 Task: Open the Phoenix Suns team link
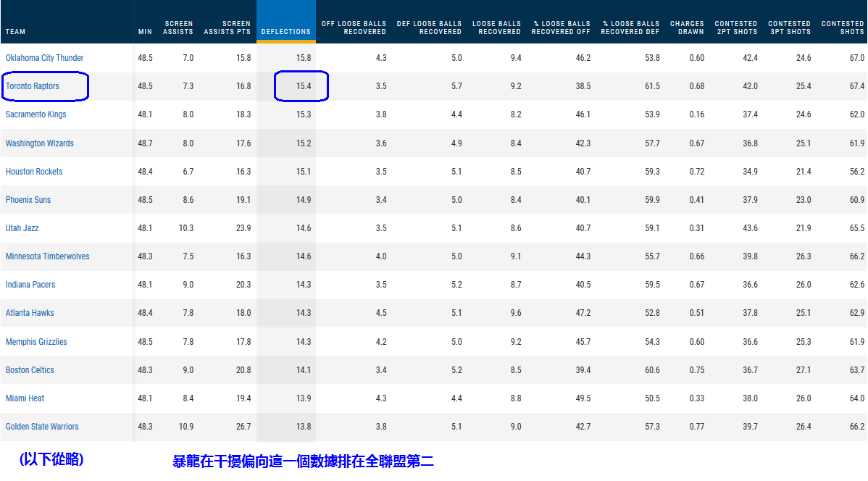[28, 199]
